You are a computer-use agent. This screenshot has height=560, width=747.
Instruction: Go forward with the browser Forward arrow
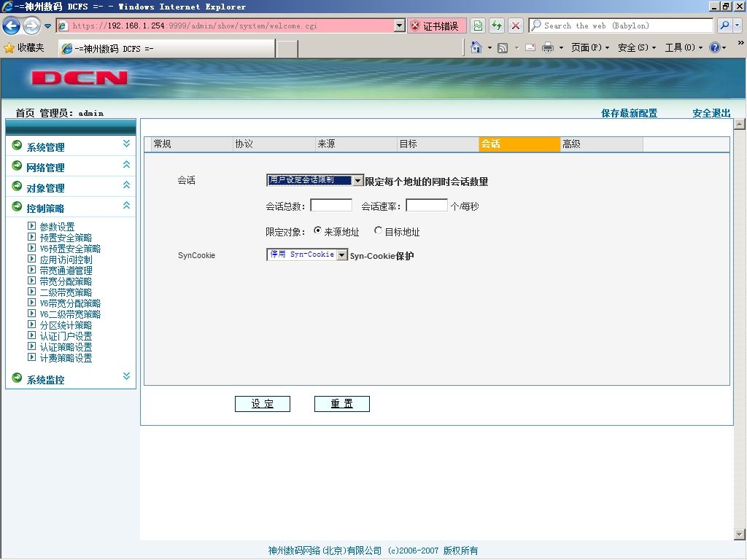[31, 26]
